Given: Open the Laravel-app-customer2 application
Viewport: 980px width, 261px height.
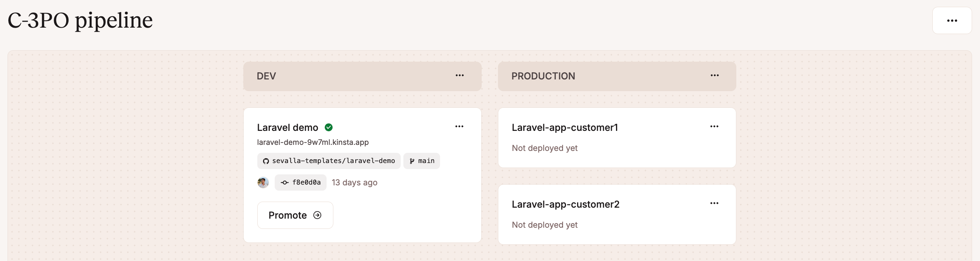Looking at the screenshot, I should [565, 204].
